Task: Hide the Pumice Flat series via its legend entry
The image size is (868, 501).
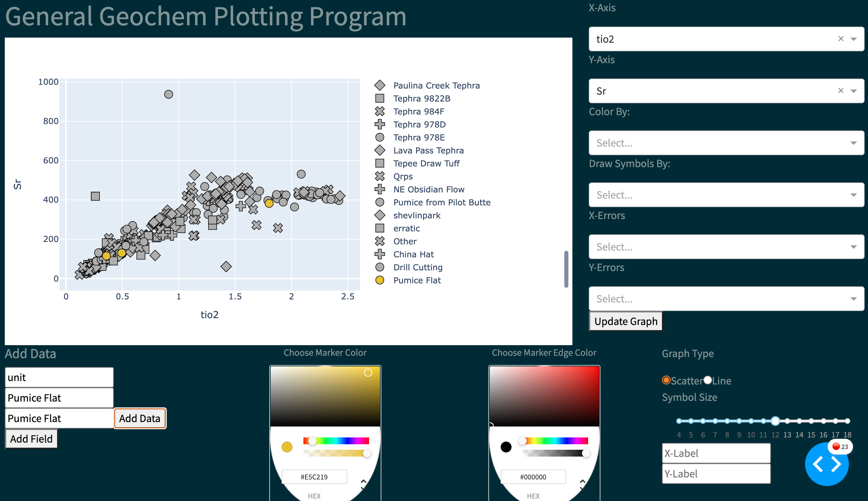Action: click(417, 280)
